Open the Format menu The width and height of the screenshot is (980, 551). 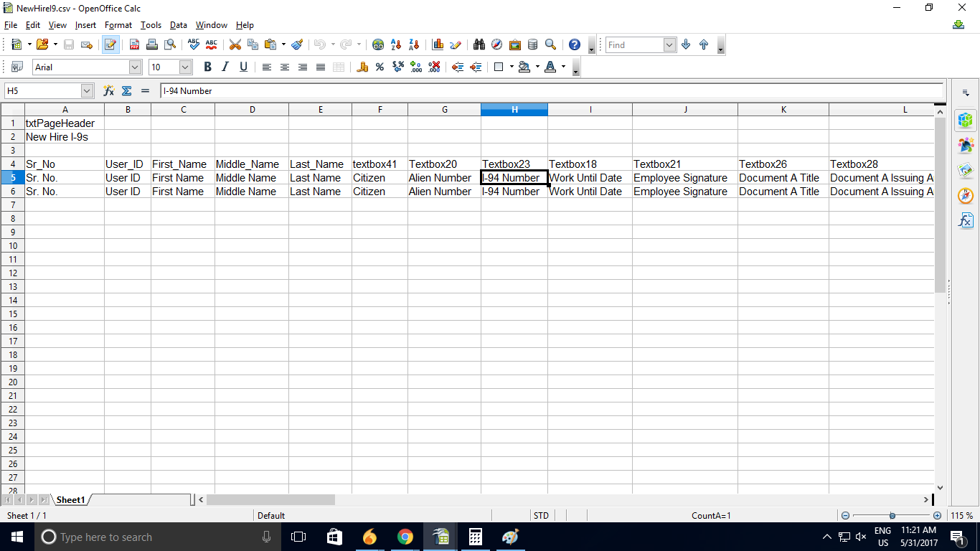tap(118, 25)
